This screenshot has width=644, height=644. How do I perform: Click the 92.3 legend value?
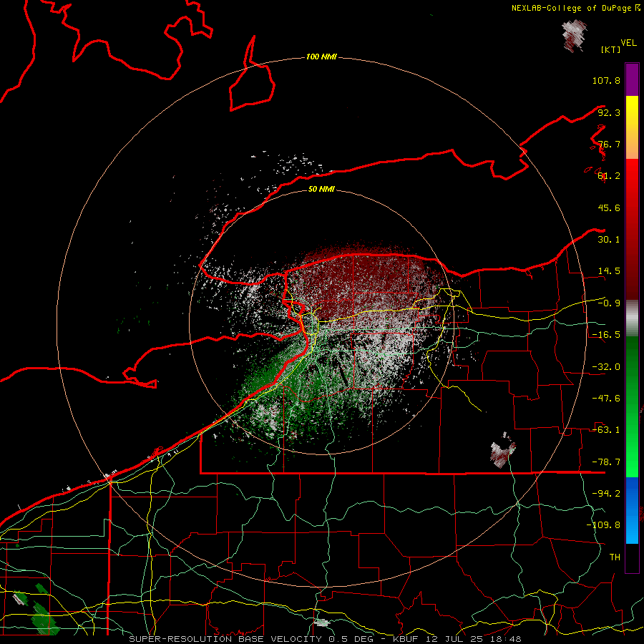pyautogui.click(x=609, y=112)
